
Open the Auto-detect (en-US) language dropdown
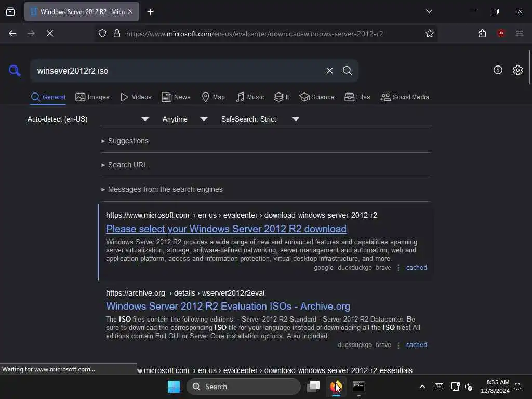tap(88, 119)
